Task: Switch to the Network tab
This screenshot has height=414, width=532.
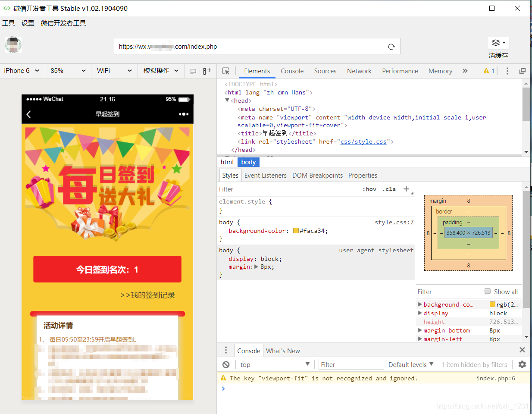Action: point(359,71)
